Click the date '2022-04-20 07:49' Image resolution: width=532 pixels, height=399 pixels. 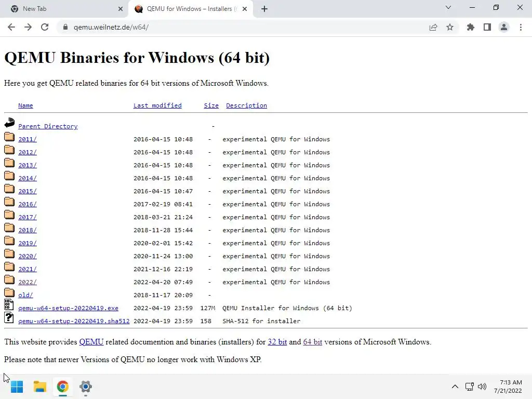(x=163, y=282)
